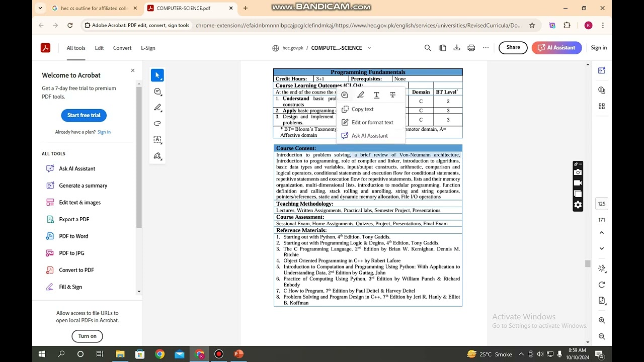Highlight selected text from floating toolbar
Screen dimensions: 644x362
coord(361,95)
